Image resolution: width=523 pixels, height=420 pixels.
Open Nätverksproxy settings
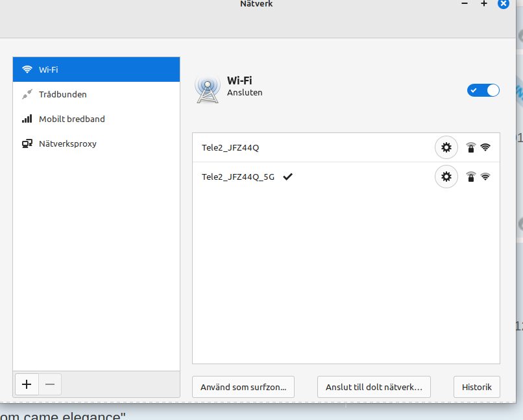[x=96, y=143]
